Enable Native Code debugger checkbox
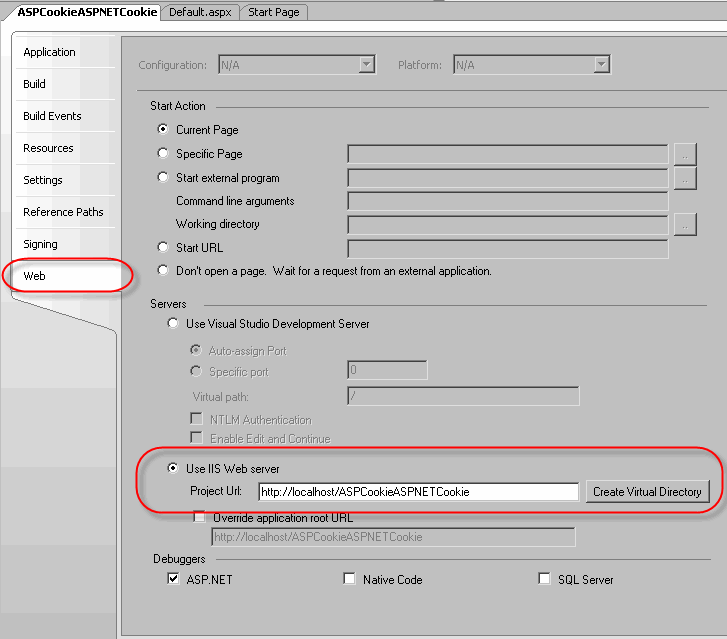Viewport: 727px width, 639px height. [x=349, y=579]
